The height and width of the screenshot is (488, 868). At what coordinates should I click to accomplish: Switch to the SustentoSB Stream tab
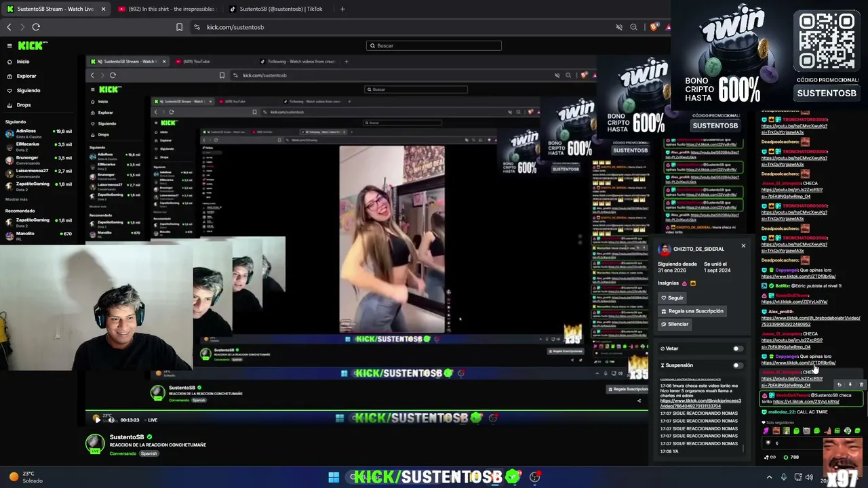[56, 9]
